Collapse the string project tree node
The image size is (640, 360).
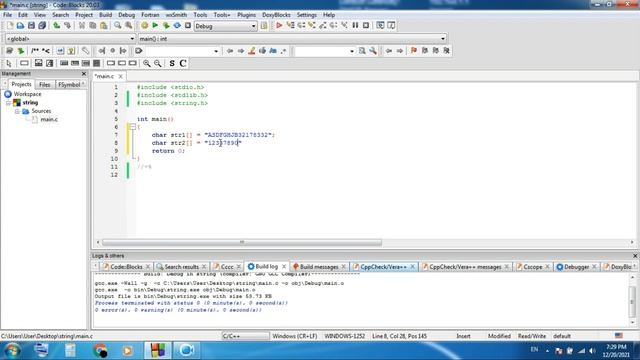click(9, 103)
